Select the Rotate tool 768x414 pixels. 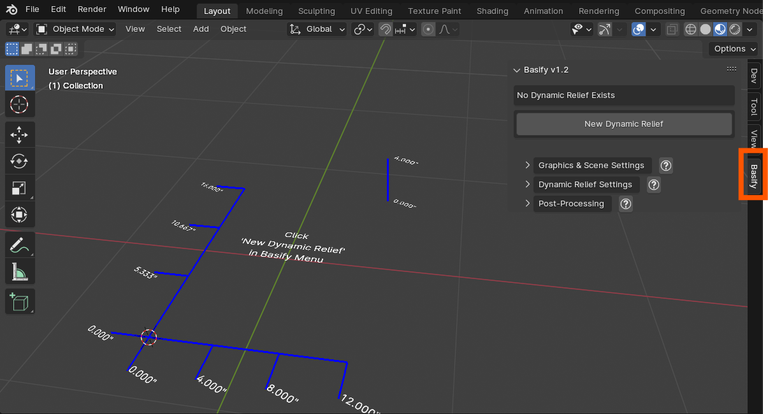click(19, 161)
